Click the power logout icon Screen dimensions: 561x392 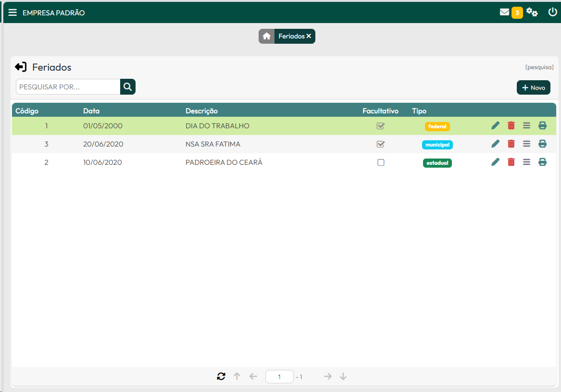click(552, 12)
